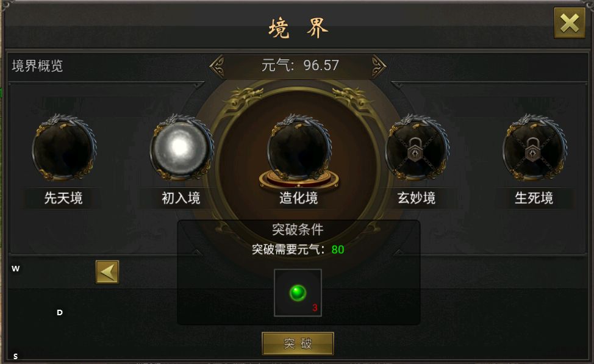Click the 突破条件 panel title

click(298, 229)
